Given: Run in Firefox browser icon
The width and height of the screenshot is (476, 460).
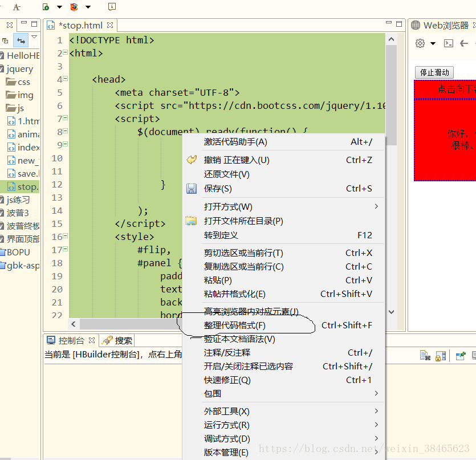Looking at the screenshot, I should click(x=74, y=7).
